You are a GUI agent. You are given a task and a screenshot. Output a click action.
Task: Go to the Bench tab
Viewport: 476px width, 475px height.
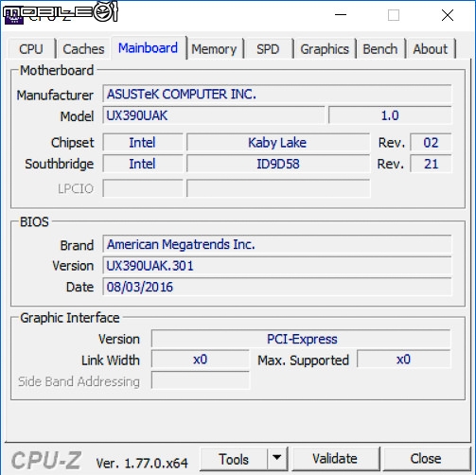coord(380,49)
